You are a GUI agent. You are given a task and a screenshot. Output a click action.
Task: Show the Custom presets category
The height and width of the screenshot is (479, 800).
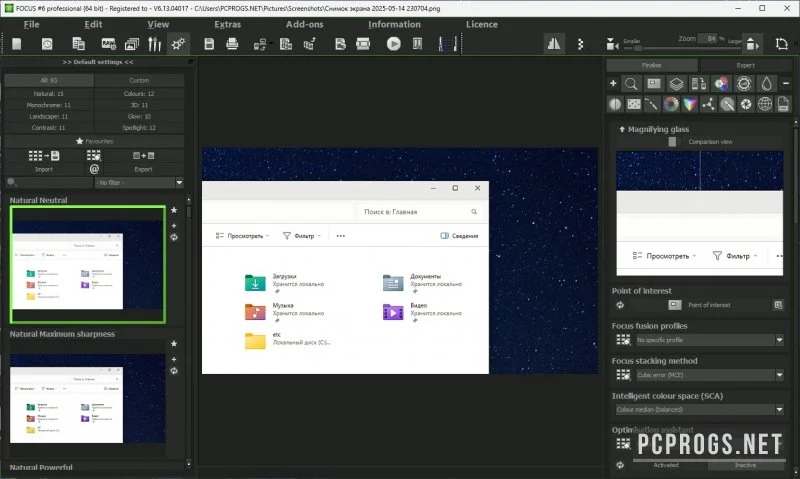click(x=139, y=80)
